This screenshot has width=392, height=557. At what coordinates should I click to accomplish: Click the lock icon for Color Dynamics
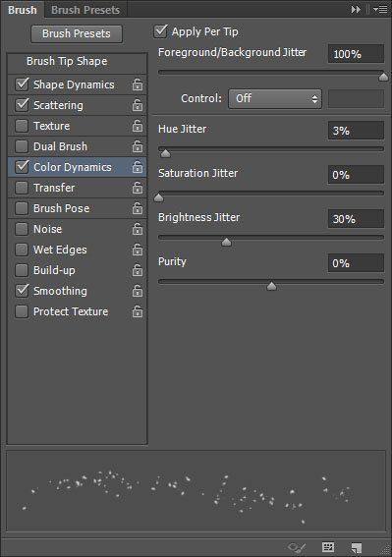tap(138, 167)
